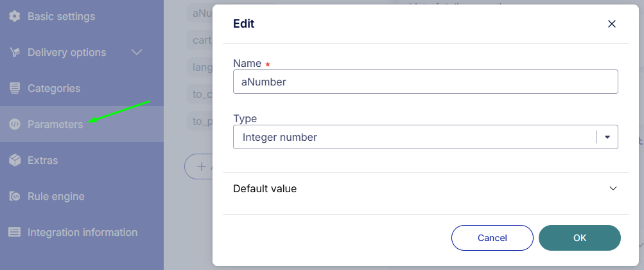The width and height of the screenshot is (644, 270).
Task: Click the Categories list icon
Action: tap(15, 88)
